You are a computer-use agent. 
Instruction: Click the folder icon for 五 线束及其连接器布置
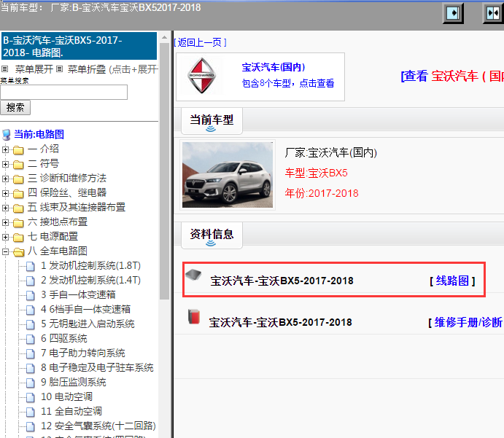point(18,208)
